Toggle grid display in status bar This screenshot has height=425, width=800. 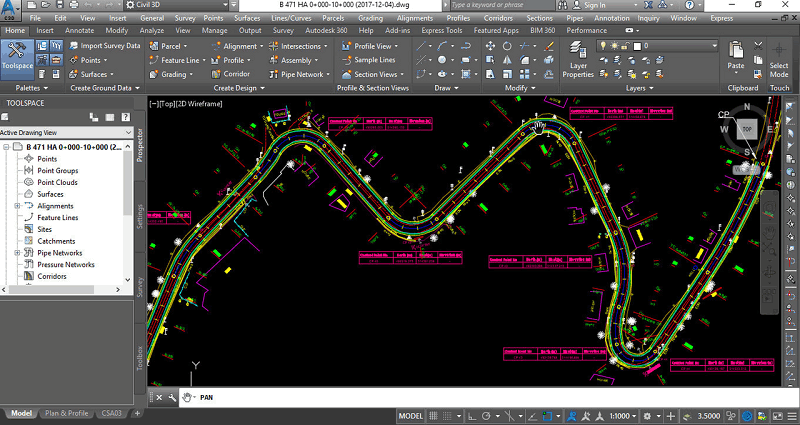[x=433, y=416]
